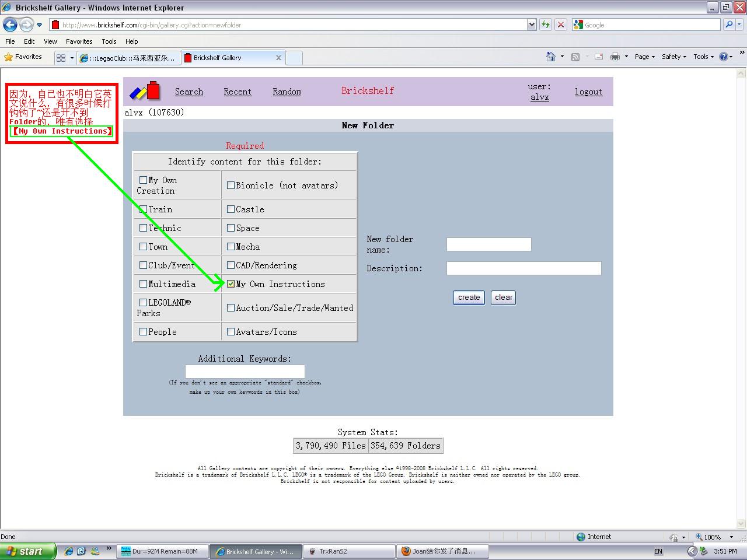This screenshot has width=747, height=560.
Task: Click the Print icon in command bar
Action: [615, 57]
